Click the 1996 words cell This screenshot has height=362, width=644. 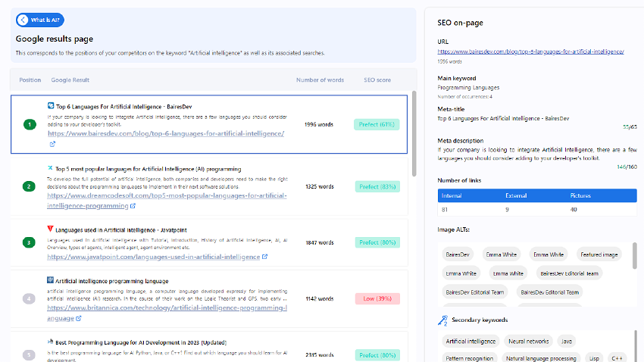(319, 124)
